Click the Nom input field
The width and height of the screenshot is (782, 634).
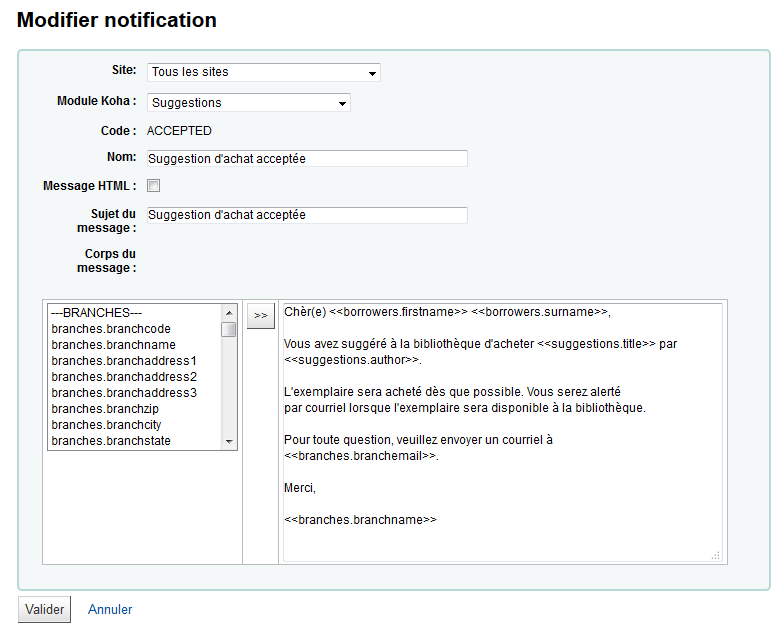point(307,159)
